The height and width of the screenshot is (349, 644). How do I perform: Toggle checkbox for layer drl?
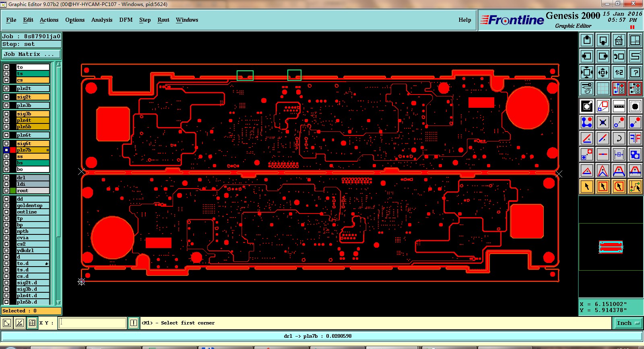coord(6,178)
